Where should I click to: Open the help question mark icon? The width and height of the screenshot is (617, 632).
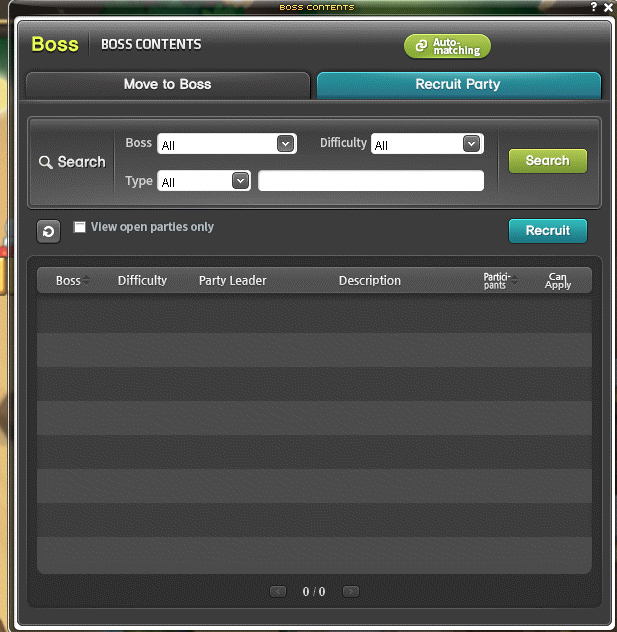[594, 7]
